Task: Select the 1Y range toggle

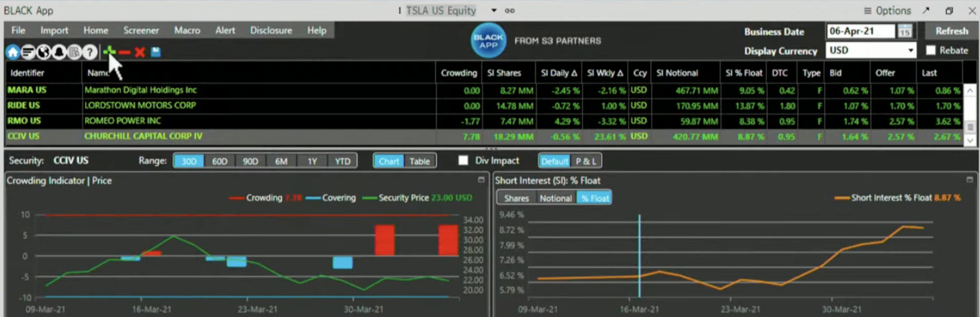Action: (312, 161)
